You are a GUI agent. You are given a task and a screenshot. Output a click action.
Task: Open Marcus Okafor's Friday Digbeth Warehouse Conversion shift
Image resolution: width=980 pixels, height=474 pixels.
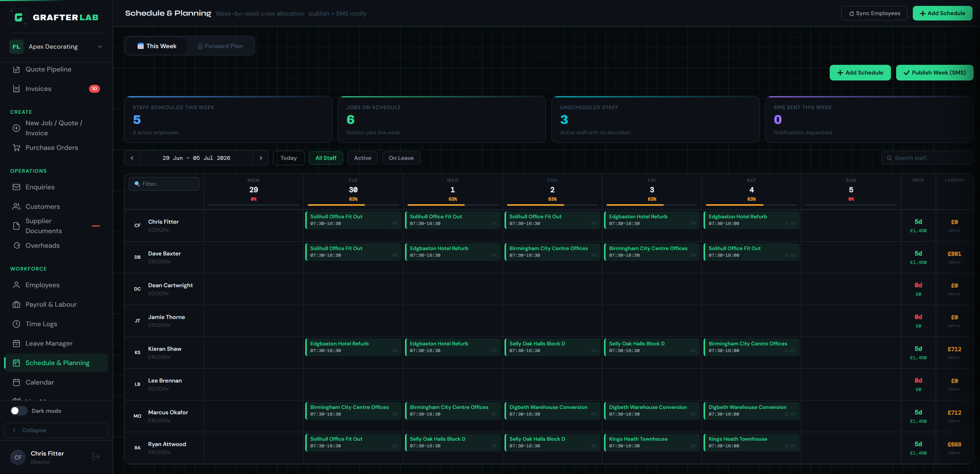652,411
